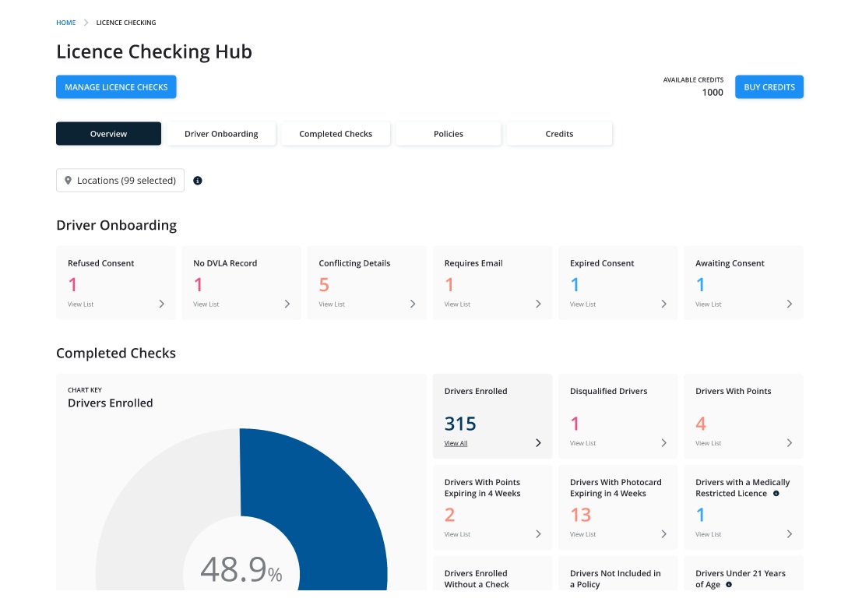The image size is (841, 616).
Task: Click the Disqualified Drivers count 1
Action: (575, 424)
